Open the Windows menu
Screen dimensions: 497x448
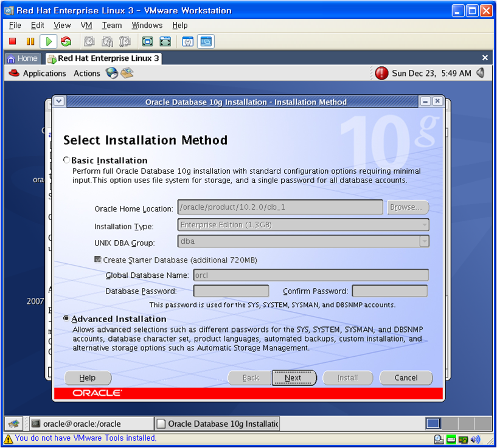pyautogui.click(x=147, y=26)
